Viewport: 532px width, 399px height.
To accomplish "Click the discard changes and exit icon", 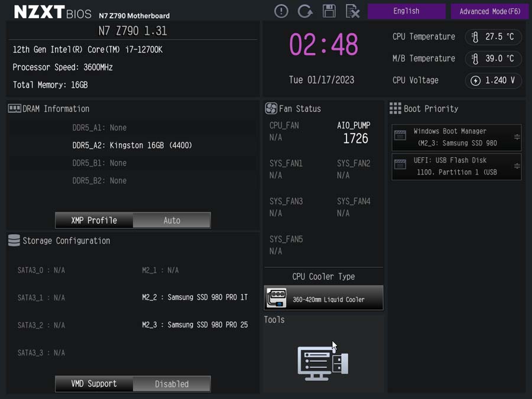I will tap(352, 11).
